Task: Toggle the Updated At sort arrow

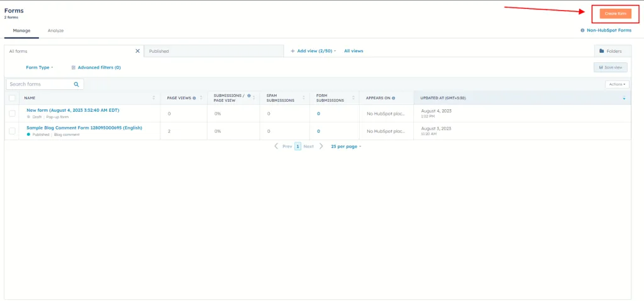Action: (x=624, y=98)
